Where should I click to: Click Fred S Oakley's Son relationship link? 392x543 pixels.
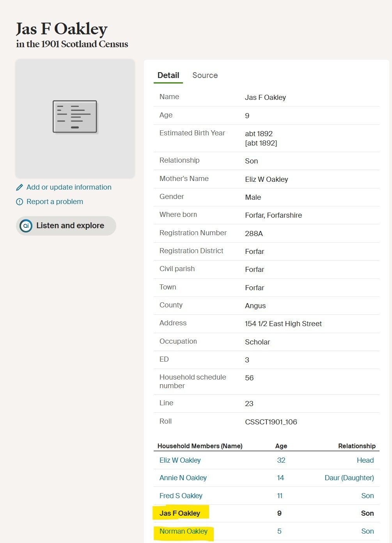pyautogui.click(x=367, y=496)
